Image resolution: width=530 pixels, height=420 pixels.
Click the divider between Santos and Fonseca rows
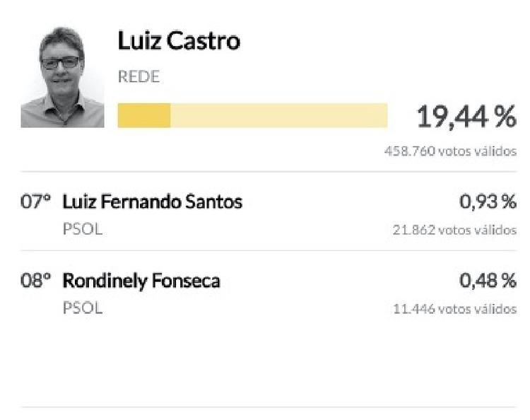pyautogui.click(x=269, y=250)
